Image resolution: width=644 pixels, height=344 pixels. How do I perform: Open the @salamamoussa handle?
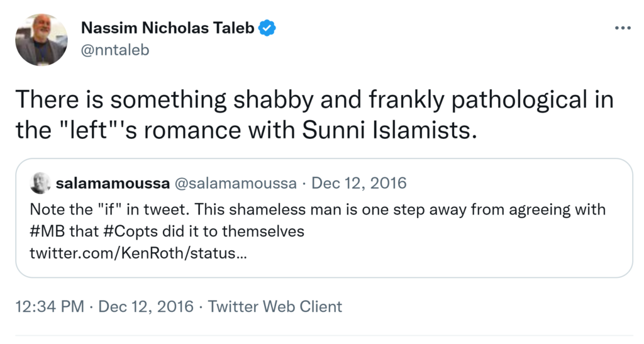pyautogui.click(x=235, y=184)
